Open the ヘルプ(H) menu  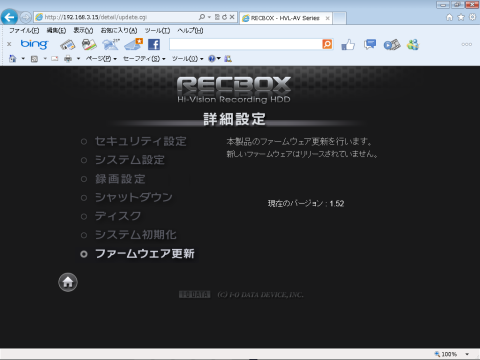click(190, 31)
